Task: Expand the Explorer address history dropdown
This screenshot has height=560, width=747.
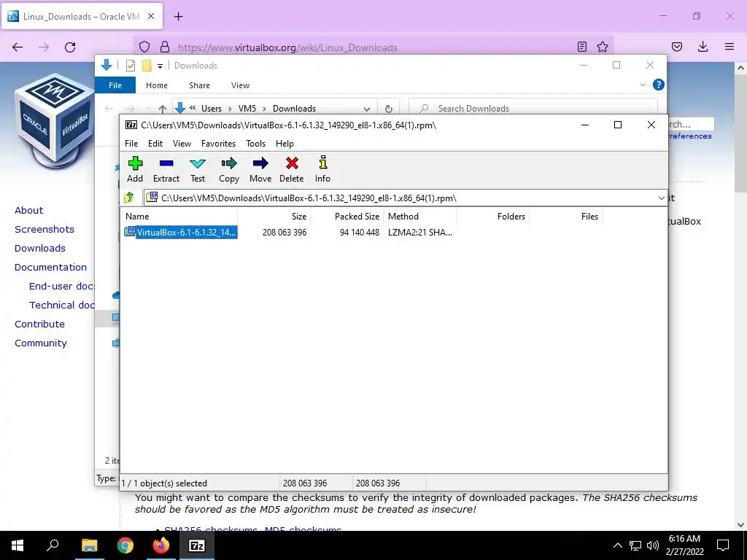Action: [366, 109]
